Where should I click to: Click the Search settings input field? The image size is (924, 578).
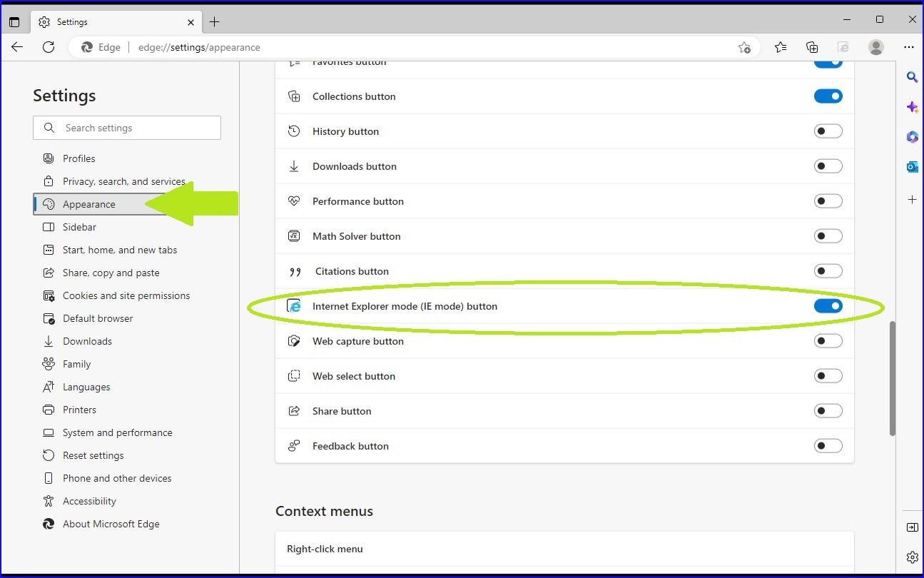pyautogui.click(x=127, y=128)
